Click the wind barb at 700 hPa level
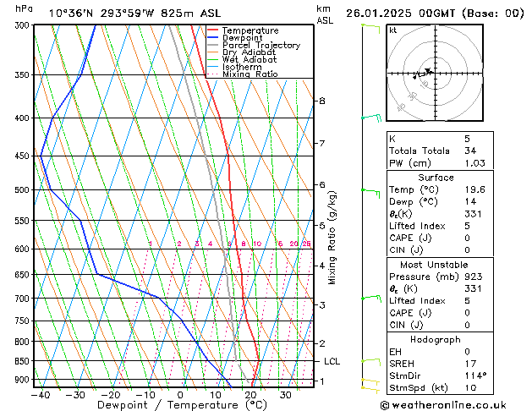The width and height of the screenshot is (532, 411). click(371, 299)
